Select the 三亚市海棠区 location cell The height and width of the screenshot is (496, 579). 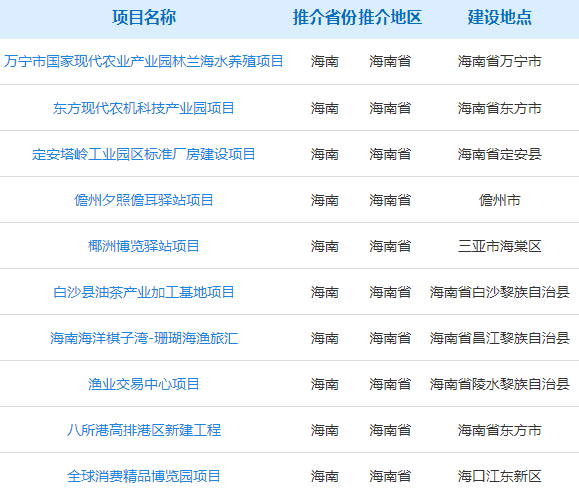(500, 246)
